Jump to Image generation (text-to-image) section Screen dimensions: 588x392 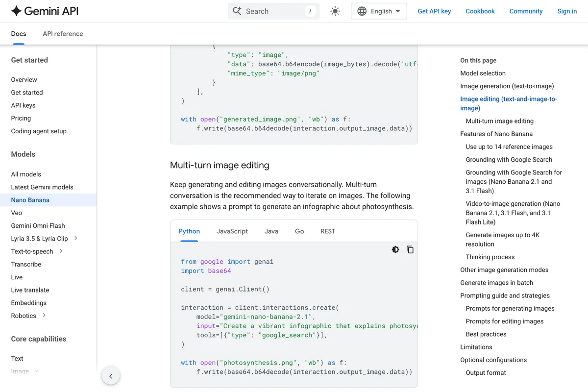pyautogui.click(x=507, y=86)
